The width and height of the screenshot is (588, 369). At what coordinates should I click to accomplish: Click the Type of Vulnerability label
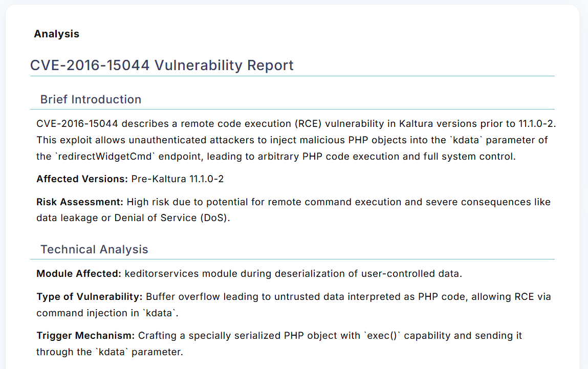click(89, 297)
